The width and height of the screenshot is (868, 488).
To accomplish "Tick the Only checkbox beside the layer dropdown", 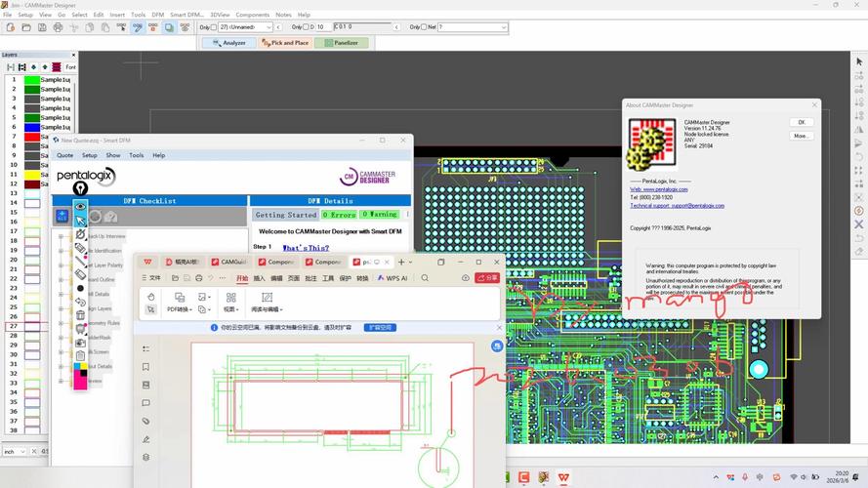I will coord(214,27).
